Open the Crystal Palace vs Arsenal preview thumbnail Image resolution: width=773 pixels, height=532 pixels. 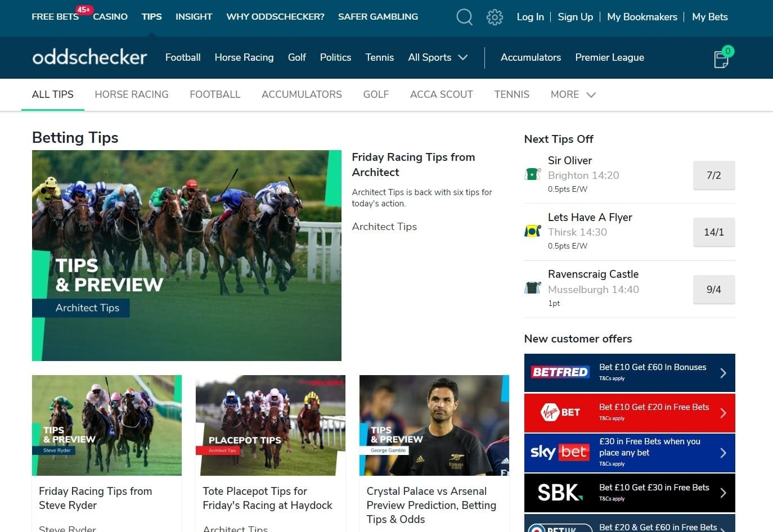tap(434, 425)
